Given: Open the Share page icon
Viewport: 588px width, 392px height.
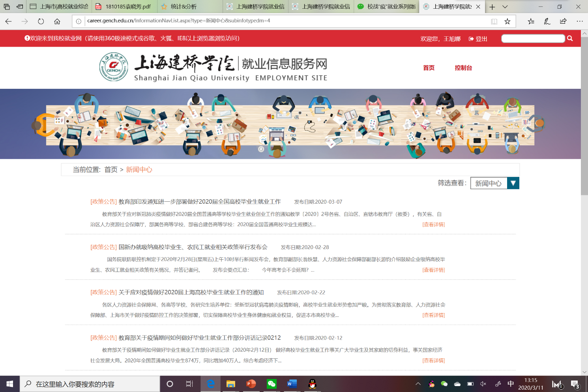Looking at the screenshot, I should pos(563,21).
